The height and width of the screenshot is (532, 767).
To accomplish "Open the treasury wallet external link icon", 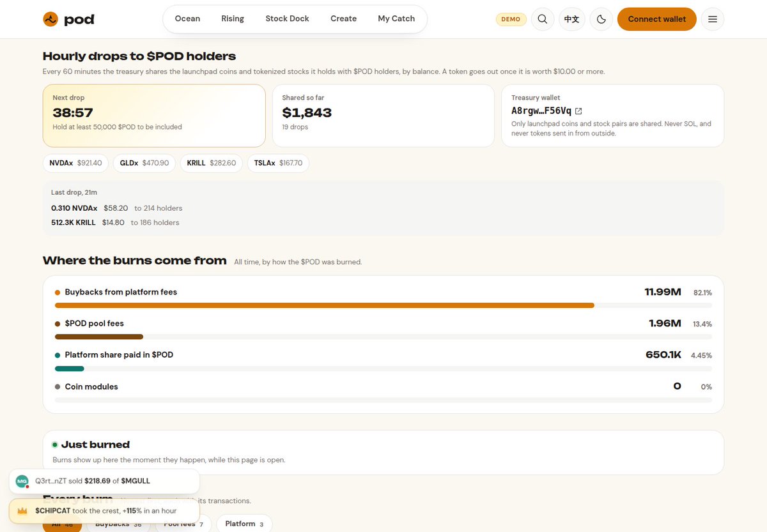I will click(x=578, y=111).
